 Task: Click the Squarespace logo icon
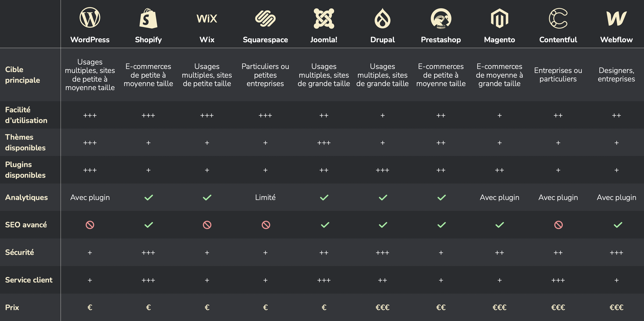pyautogui.click(x=265, y=18)
